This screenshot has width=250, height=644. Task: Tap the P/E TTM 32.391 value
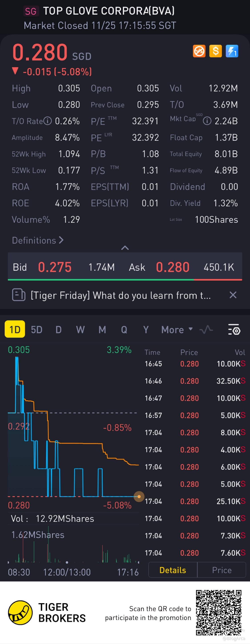click(x=145, y=121)
